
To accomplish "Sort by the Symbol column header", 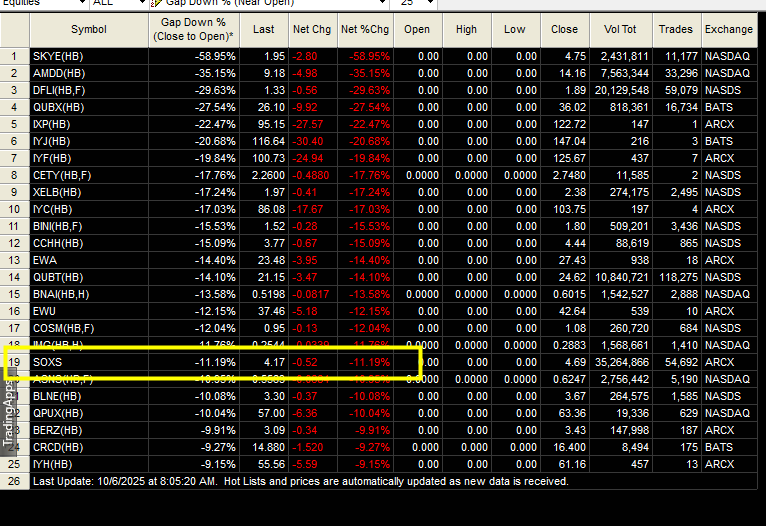I will [88, 29].
